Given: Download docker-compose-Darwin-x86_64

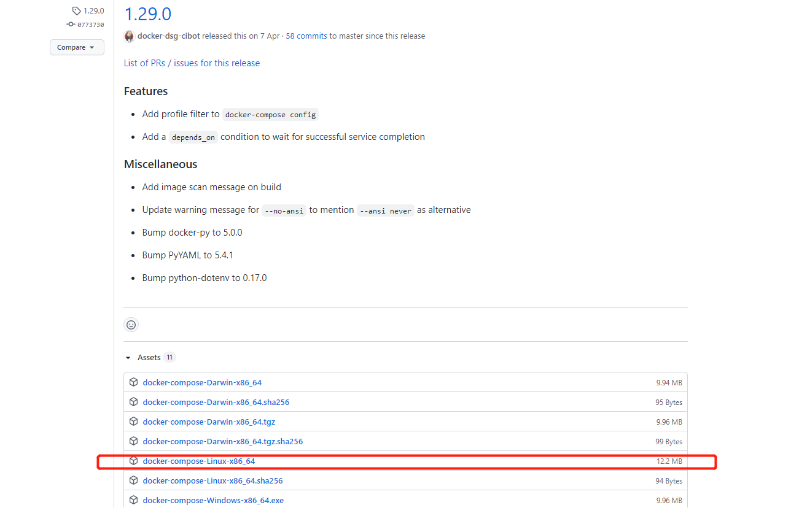Looking at the screenshot, I should [202, 382].
